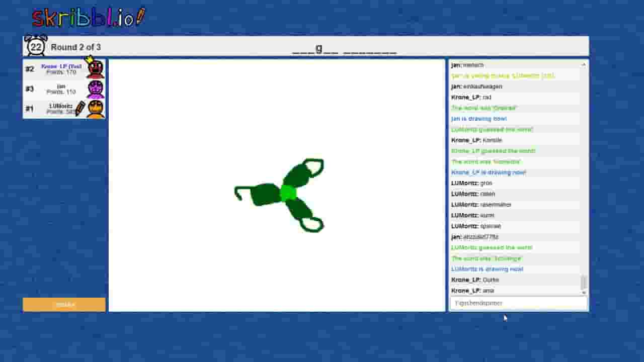Click the crown icon above Krone_LP's avatar
This screenshot has height=362, width=644.
click(x=90, y=59)
